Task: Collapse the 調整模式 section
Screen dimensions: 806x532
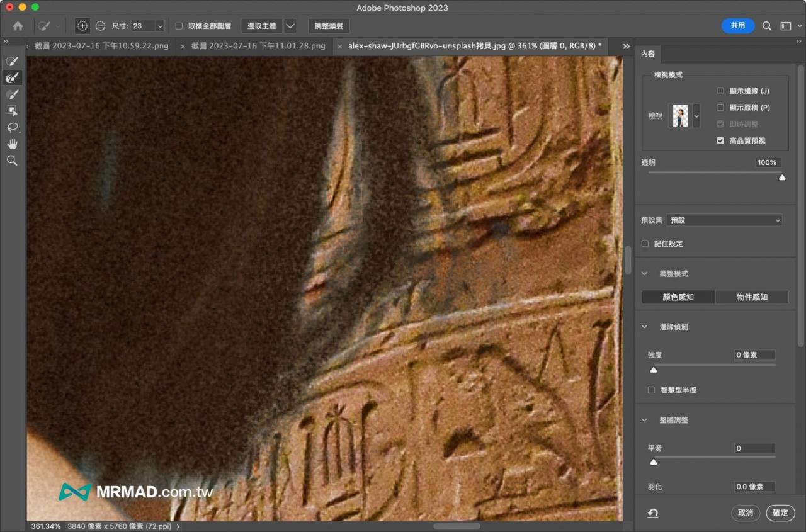Action: [645, 274]
